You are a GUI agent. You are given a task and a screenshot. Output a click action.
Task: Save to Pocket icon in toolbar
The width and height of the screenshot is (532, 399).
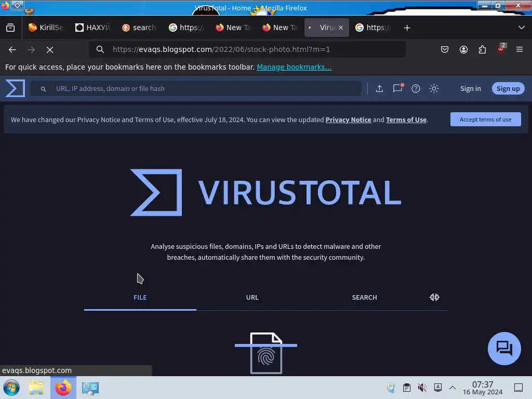point(445,49)
